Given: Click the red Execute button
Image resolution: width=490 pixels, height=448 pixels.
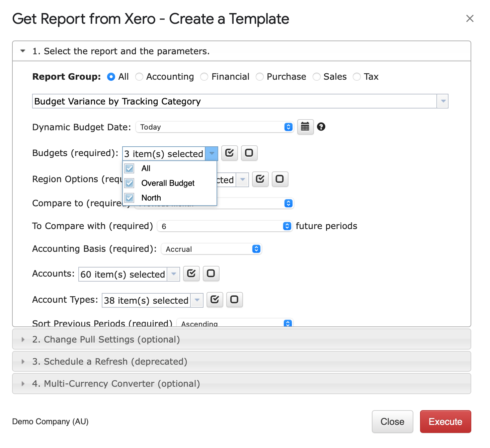Looking at the screenshot, I should click(445, 422).
